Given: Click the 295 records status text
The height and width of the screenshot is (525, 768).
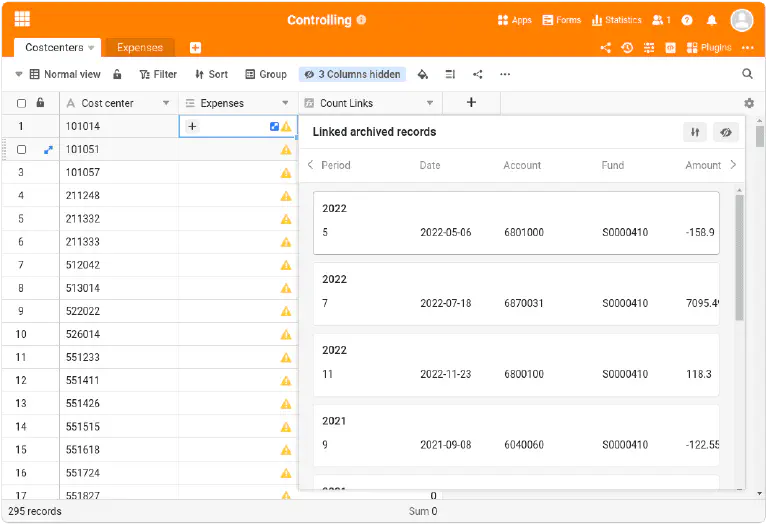Looking at the screenshot, I should point(35,511).
